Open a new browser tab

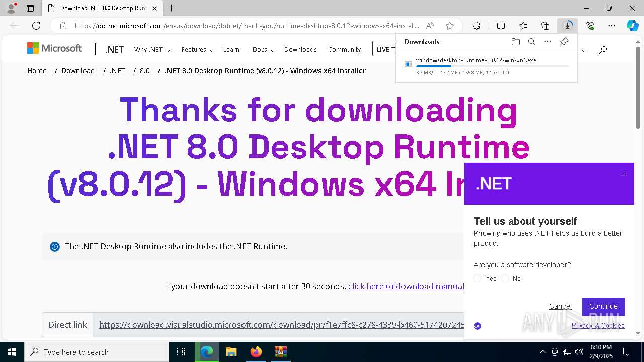point(172,8)
